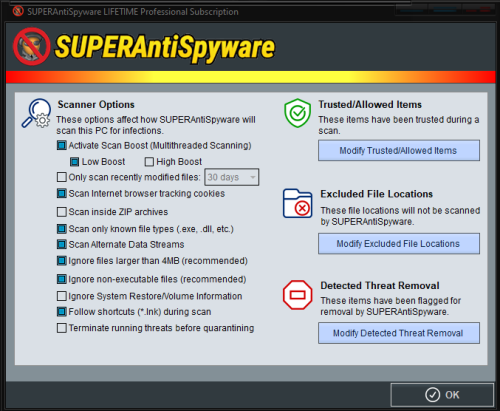Click Modify Excluded File Locations button
The height and width of the screenshot is (411, 500).
(399, 244)
